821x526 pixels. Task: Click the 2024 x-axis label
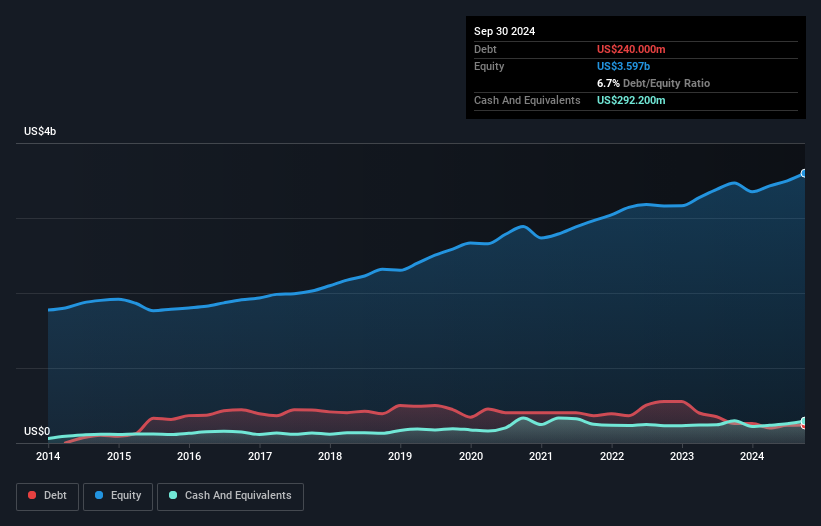[752, 456]
